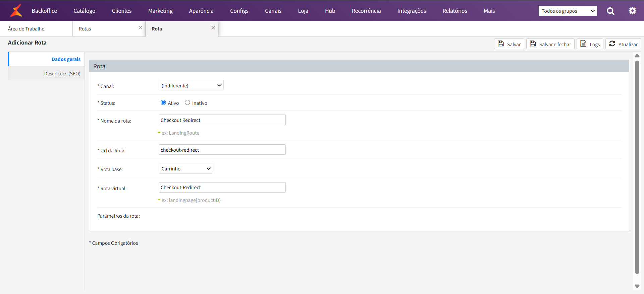Open the Configs menu
The width and height of the screenshot is (644, 294).
click(239, 11)
